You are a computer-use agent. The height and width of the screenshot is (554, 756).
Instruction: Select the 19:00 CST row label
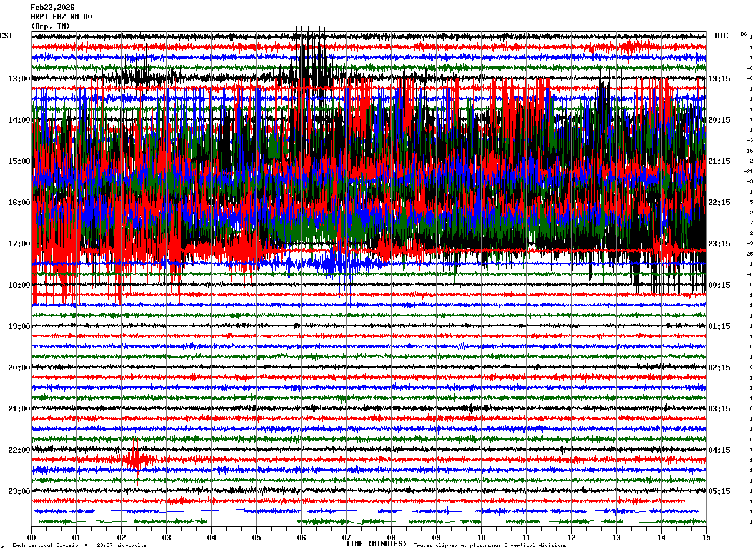pyautogui.click(x=19, y=326)
